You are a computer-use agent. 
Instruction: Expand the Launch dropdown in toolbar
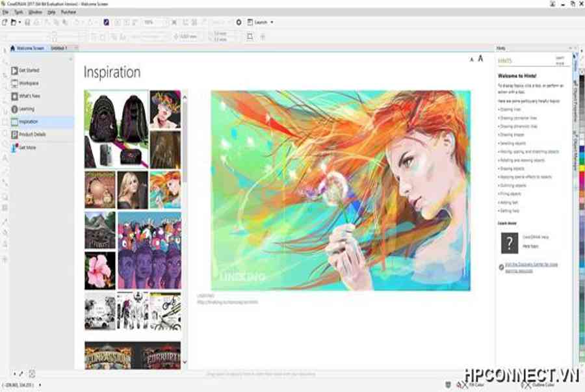tap(271, 22)
